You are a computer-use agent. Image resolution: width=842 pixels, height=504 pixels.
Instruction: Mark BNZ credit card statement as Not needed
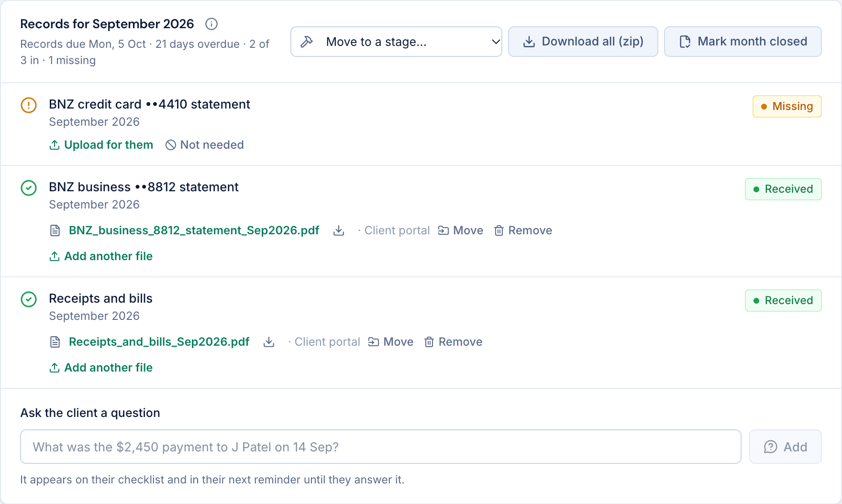click(x=204, y=145)
